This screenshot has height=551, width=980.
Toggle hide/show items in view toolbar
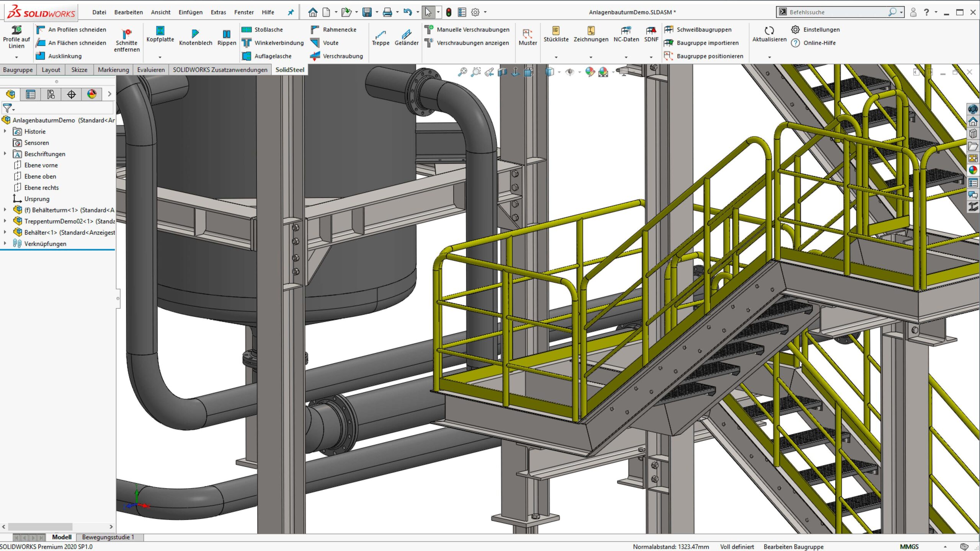point(570,72)
